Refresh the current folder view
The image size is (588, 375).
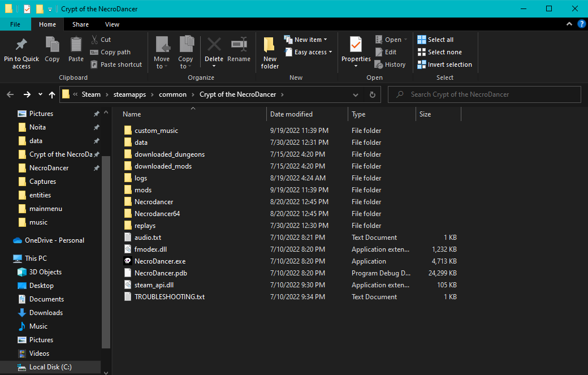373,94
